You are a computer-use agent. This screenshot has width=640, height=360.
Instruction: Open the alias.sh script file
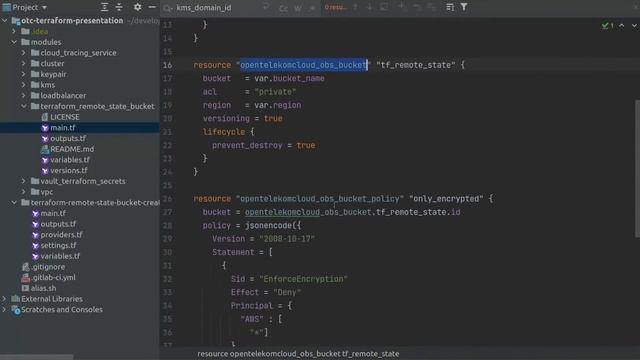click(x=43, y=288)
